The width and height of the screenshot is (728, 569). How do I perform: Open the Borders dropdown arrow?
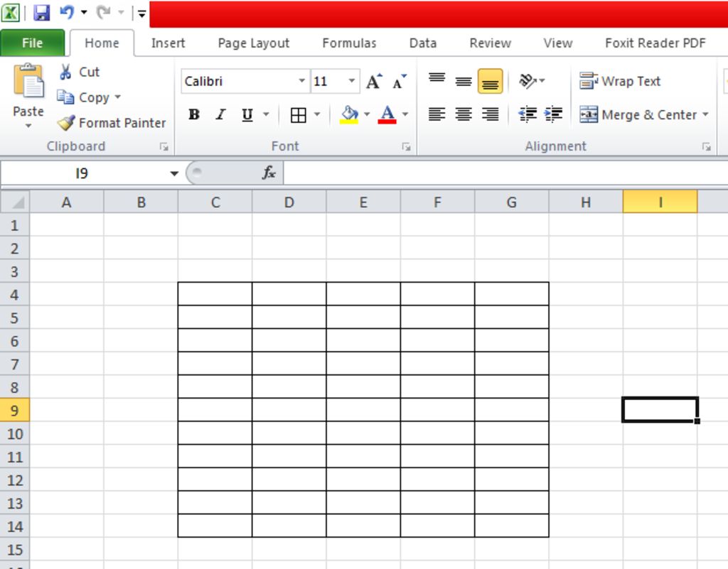[x=317, y=114]
